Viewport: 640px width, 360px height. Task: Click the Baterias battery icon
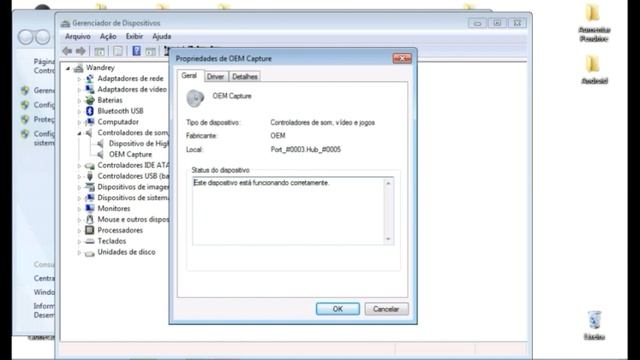pos(89,100)
